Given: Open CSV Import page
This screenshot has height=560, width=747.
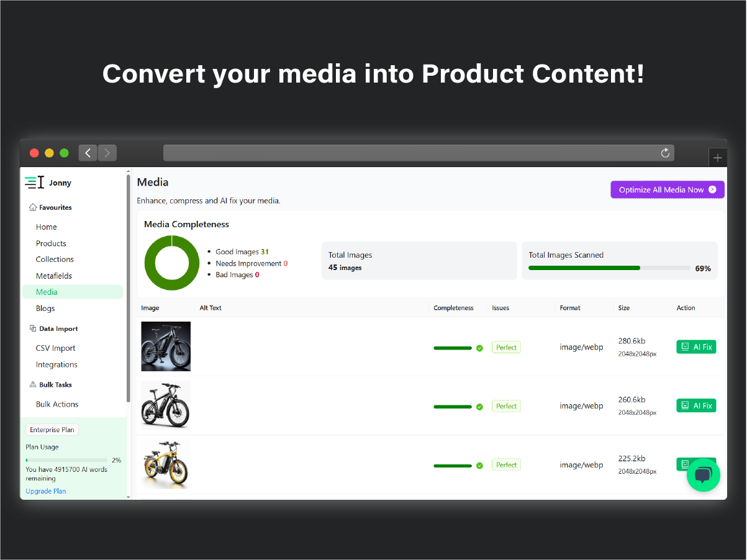Looking at the screenshot, I should tap(55, 348).
